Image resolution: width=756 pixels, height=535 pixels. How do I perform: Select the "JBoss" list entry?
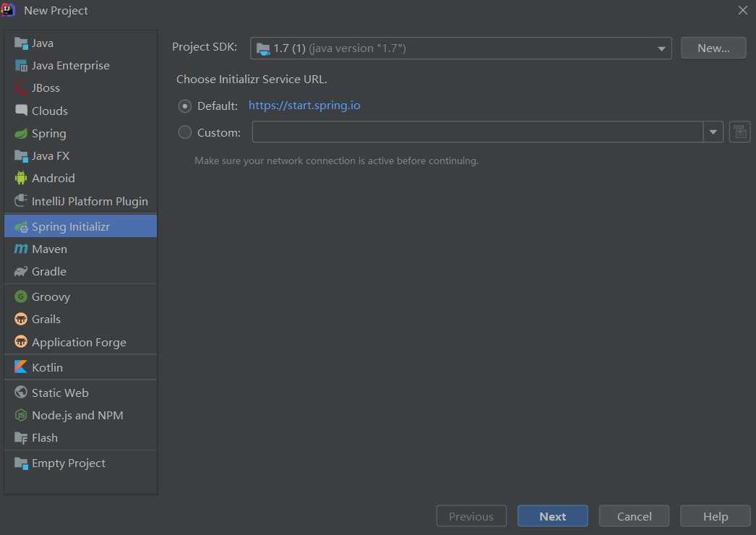[80, 88]
